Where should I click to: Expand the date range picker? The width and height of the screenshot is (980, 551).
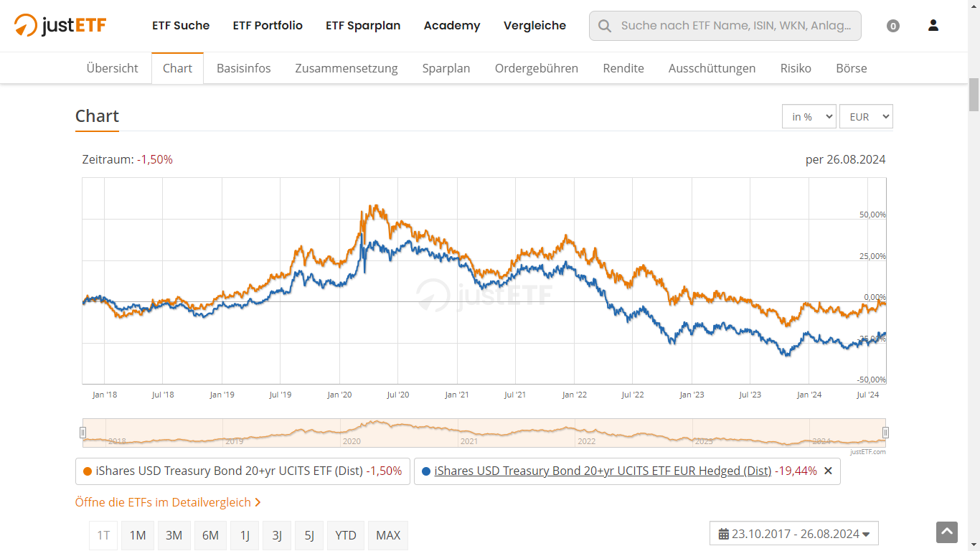[x=794, y=534]
